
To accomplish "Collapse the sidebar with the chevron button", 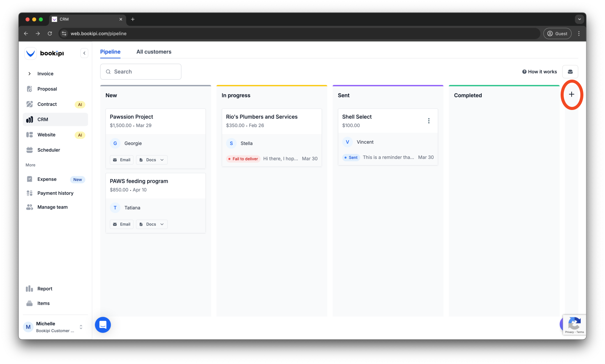I will 84,53.
